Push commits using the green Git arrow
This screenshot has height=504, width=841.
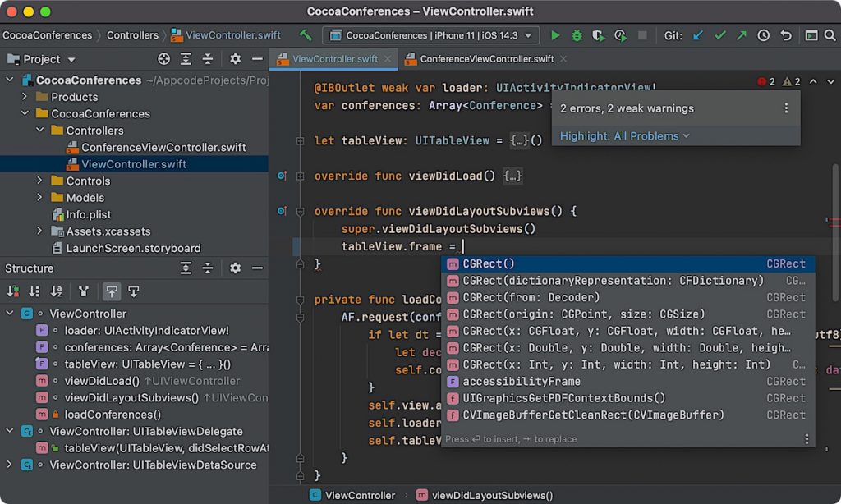(741, 36)
